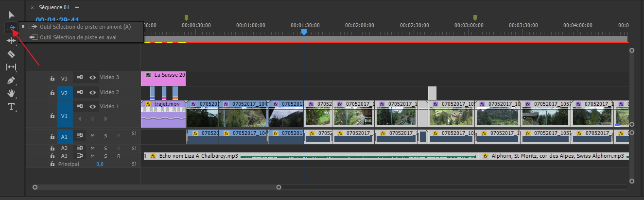The height and width of the screenshot is (200, 644).
Task: Mute audio track A3
Action: click(92, 156)
